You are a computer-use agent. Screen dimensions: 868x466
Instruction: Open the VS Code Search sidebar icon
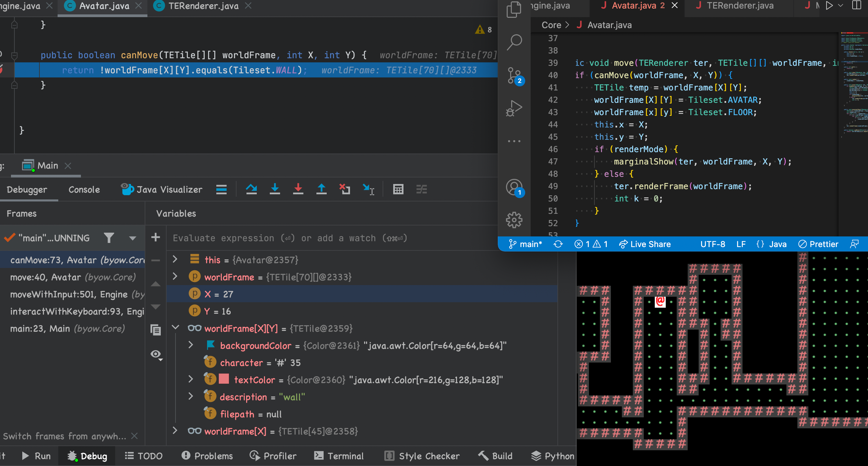tap(514, 42)
